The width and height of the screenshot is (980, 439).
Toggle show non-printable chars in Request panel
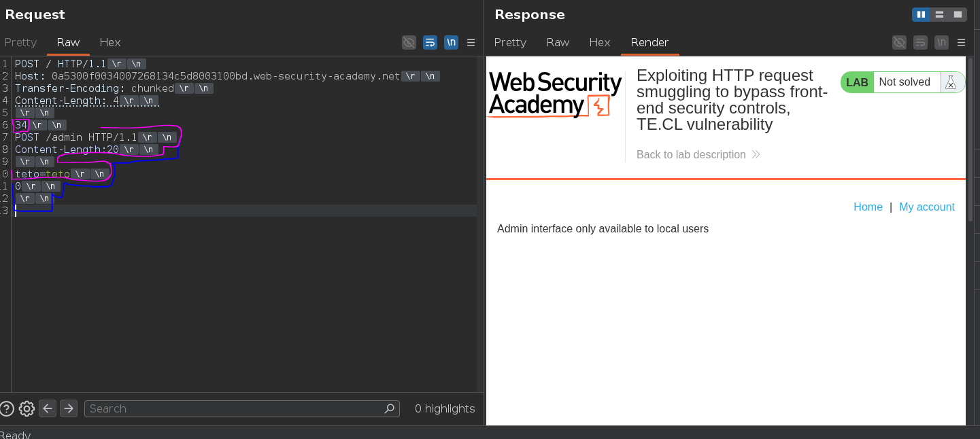click(451, 42)
